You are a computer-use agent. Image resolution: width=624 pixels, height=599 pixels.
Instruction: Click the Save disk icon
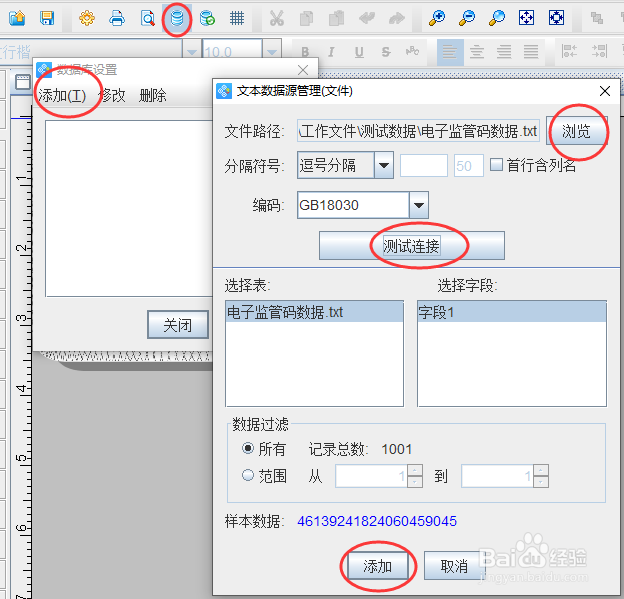click(x=47, y=18)
